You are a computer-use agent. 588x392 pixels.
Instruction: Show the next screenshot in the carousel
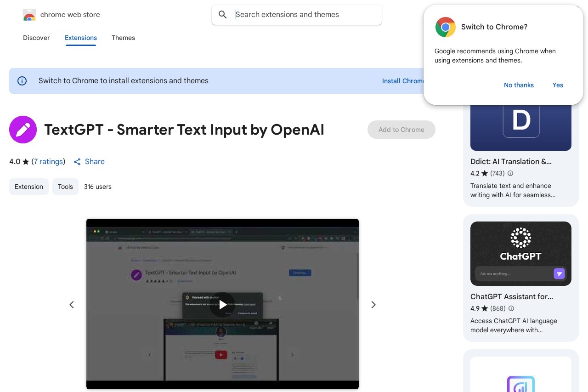[373, 305]
